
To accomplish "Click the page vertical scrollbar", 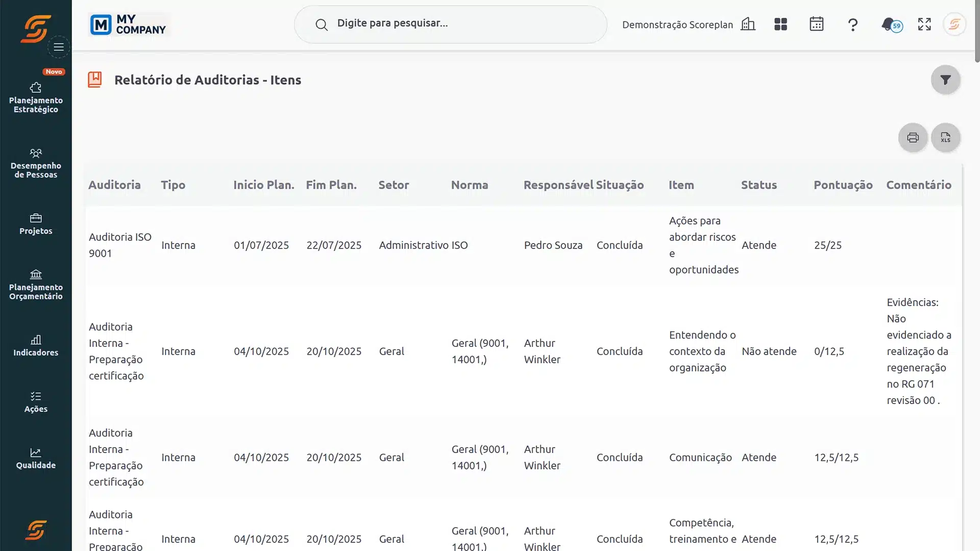I will tap(977, 31).
